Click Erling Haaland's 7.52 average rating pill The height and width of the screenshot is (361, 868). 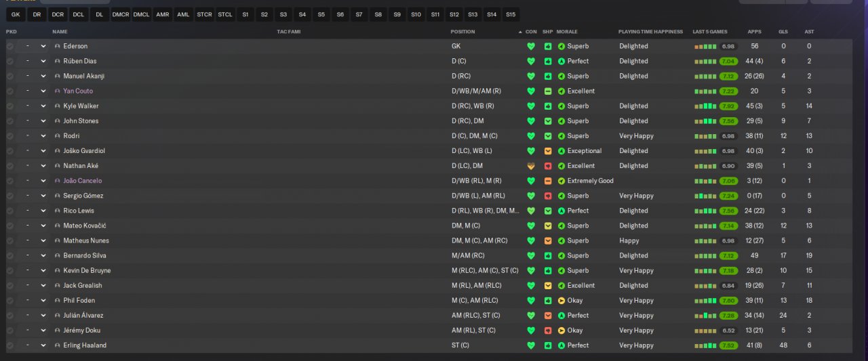(x=728, y=345)
